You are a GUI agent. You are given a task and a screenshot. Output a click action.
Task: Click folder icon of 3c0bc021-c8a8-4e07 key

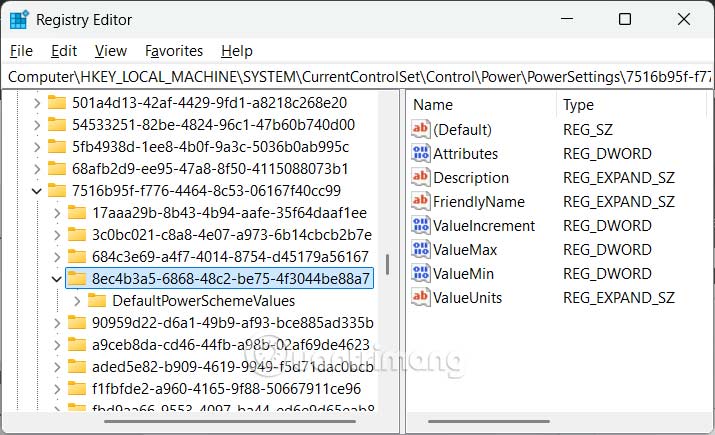[x=77, y=234]
